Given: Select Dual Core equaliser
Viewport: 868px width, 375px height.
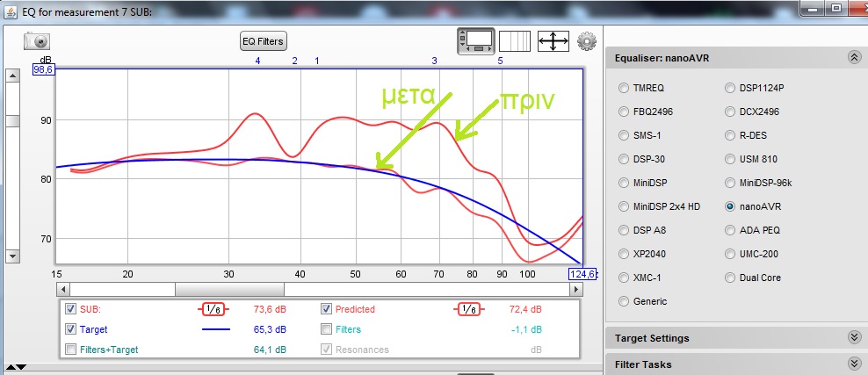Looking at the screenshot, I should click(730, 278).
